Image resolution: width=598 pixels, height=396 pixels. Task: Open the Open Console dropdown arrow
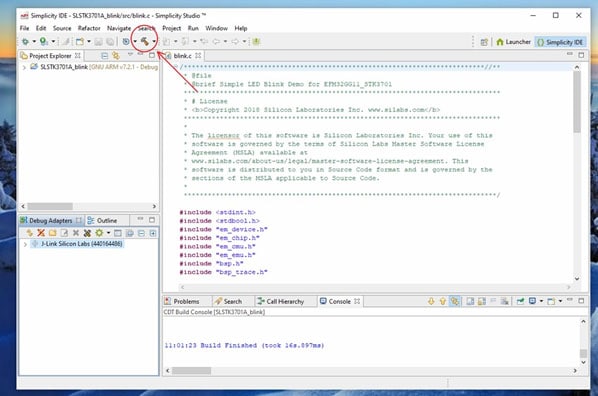[560, 301]
